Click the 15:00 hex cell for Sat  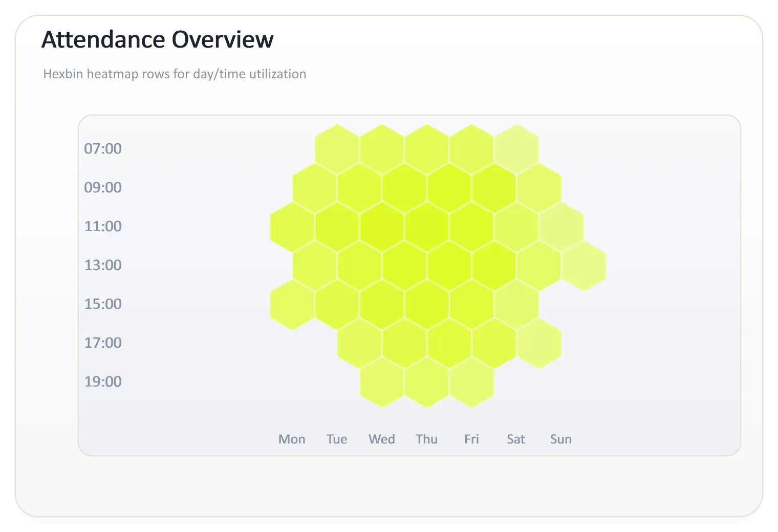pyautogui.click(x=516, y=305)
